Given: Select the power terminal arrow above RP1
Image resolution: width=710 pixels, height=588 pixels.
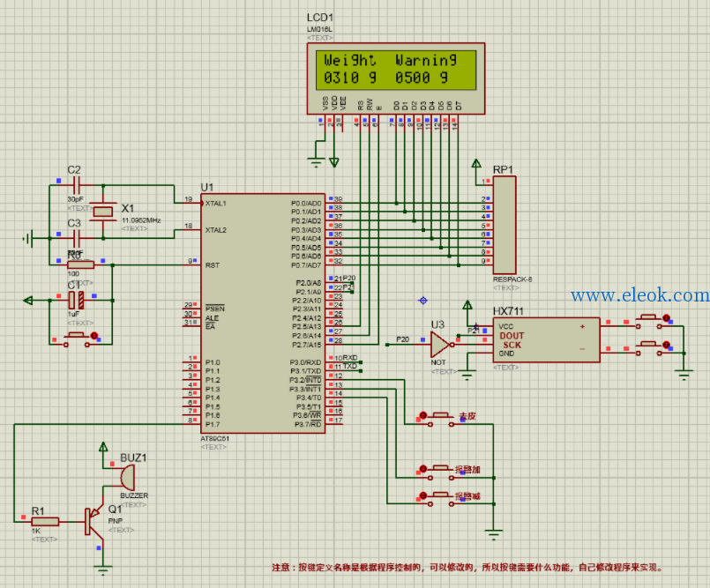Looking at the screenshot, I should 476,164.
